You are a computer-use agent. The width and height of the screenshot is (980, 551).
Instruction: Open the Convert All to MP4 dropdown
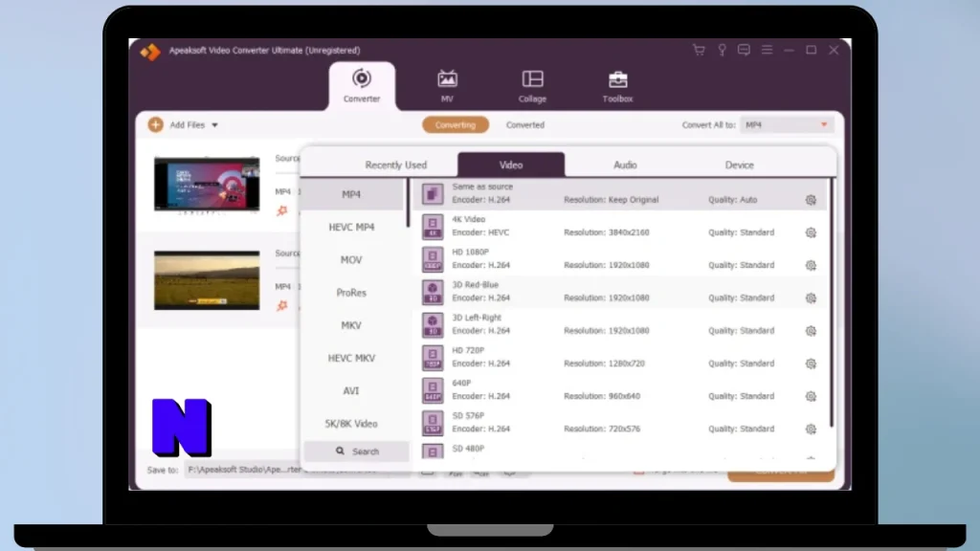(x=787, y=125)
